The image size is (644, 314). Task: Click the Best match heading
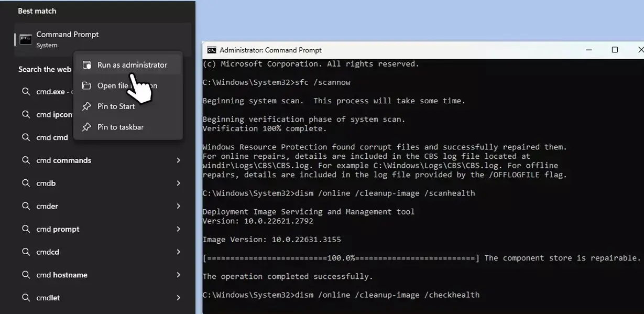pos(37,11)
